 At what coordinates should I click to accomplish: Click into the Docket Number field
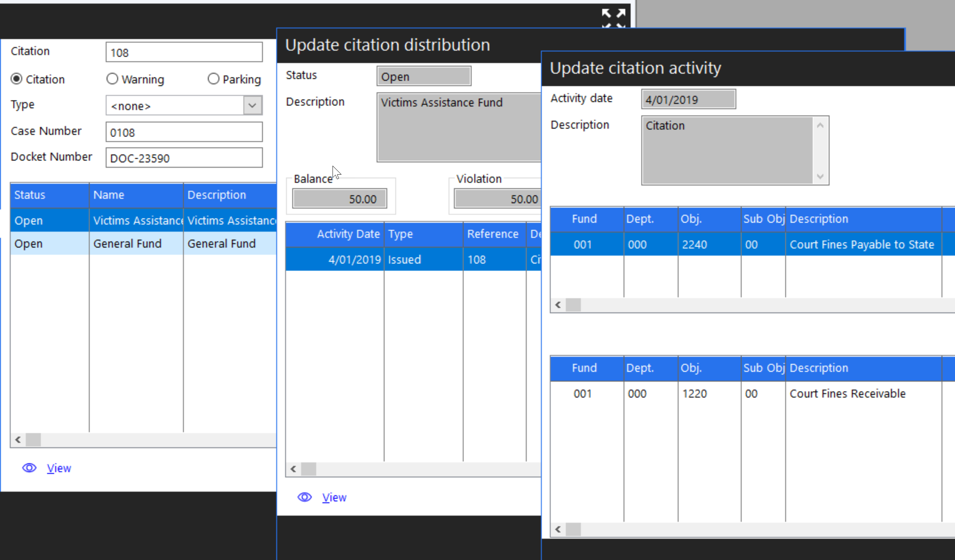point(184,158)
